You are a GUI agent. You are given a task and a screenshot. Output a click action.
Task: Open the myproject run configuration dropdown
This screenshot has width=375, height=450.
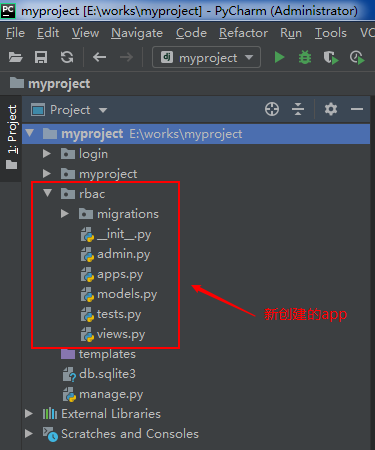click(206, 57)
